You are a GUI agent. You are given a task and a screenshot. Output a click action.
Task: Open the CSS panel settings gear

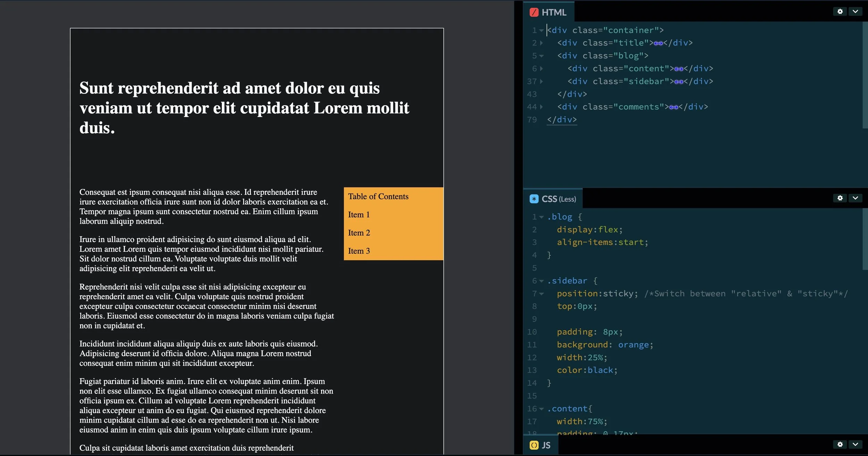[x=840, y=198]
